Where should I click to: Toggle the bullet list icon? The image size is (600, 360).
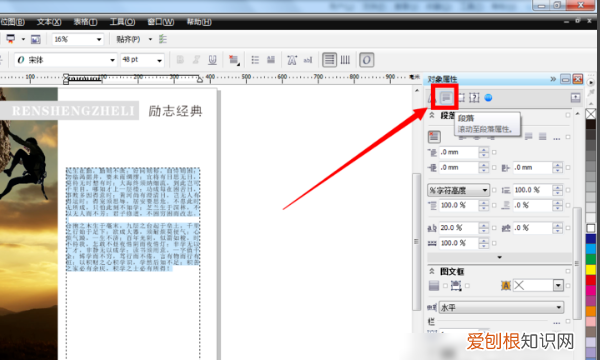click(255, 60)
